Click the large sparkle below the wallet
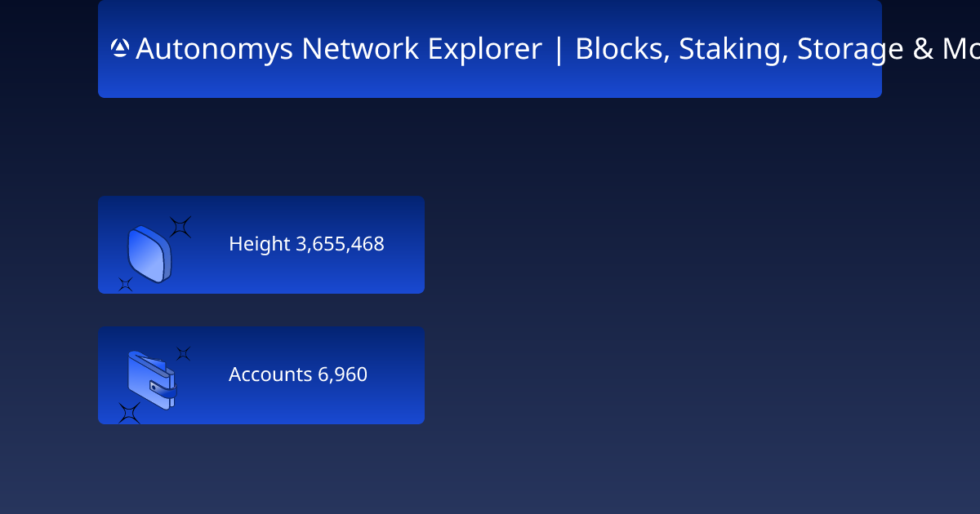Screen dimensions: 980x514 (x=129, y=413)
